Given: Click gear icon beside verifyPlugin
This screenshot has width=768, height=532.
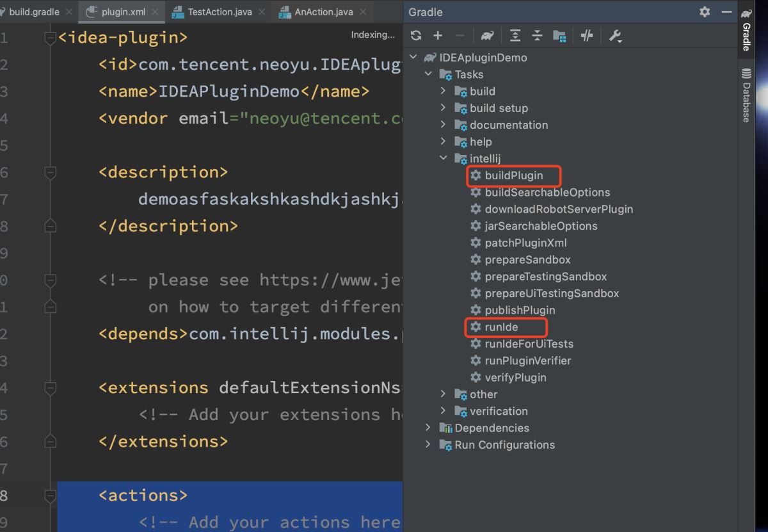Looking at the screenshot, I should click(476, 377).
